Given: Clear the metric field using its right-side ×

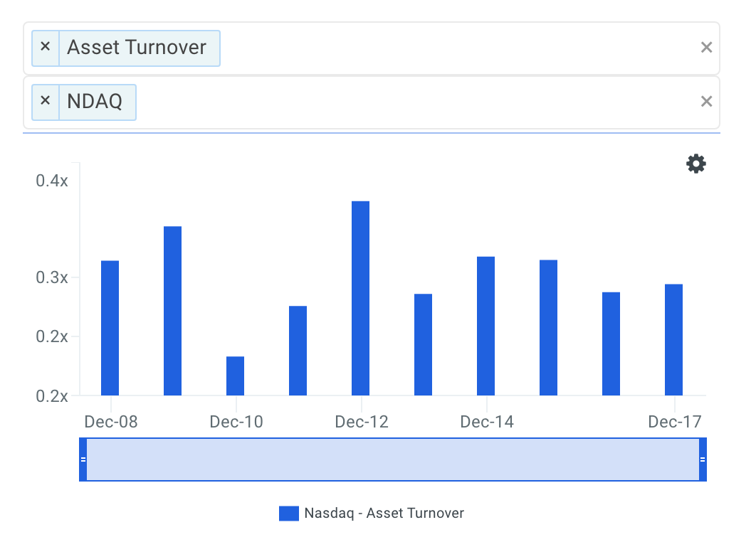Looking at the screenshot, I should 706,47.
